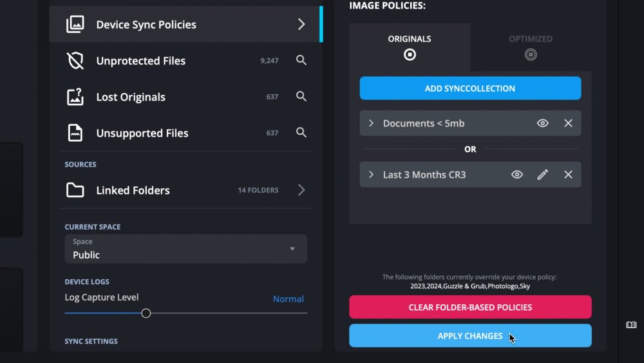This screenshot has height=363, width=644.
Task: Toggle visibility of Last 3 Months CR3
Action: 516,175
